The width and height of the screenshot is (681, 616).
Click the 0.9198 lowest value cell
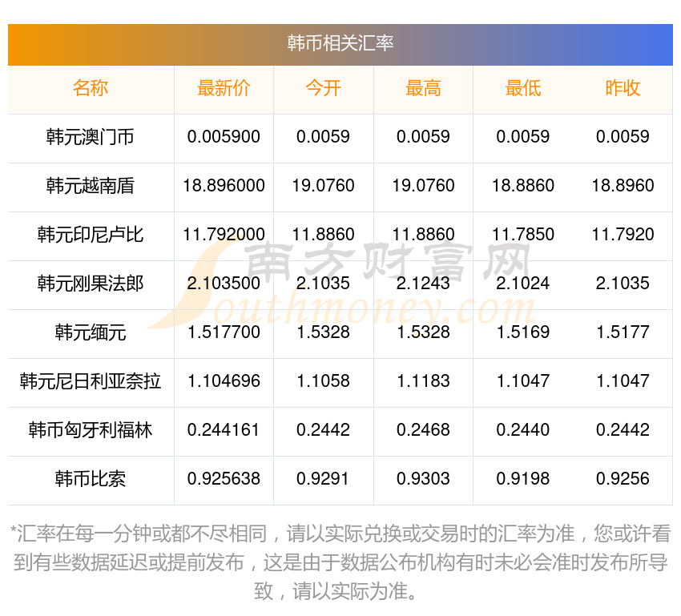(x=523, y=479)
